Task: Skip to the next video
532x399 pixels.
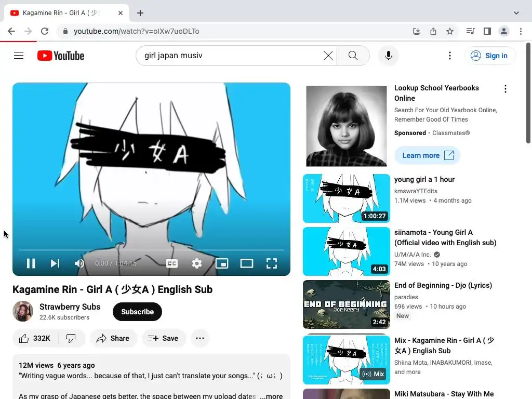Action: (55, 263)
